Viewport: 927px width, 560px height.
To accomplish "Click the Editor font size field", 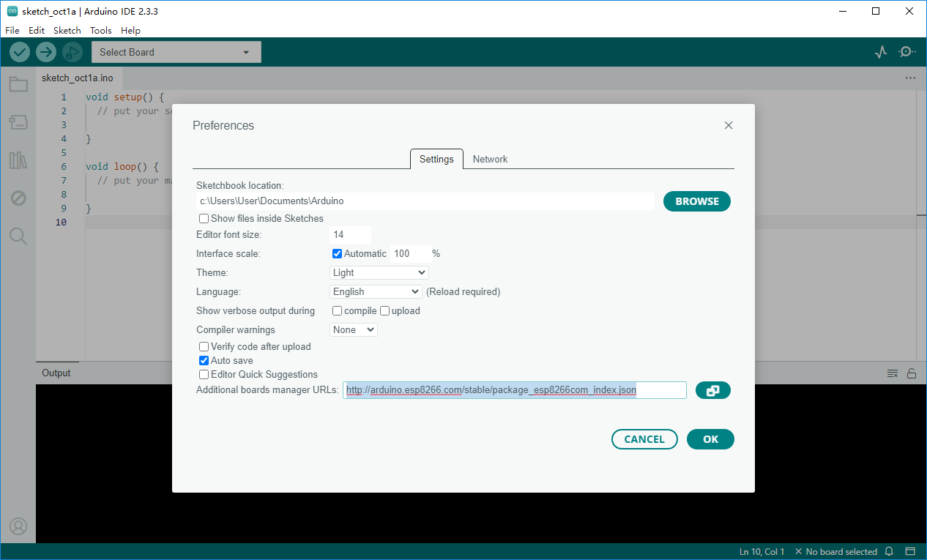I will [x=351, y=234].
